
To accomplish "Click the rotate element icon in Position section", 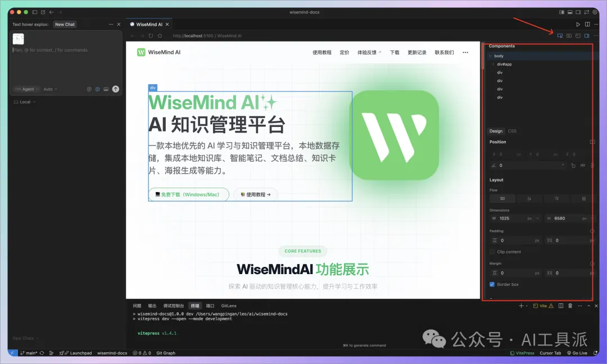I will pyautogui.click(x=573, y=166).
